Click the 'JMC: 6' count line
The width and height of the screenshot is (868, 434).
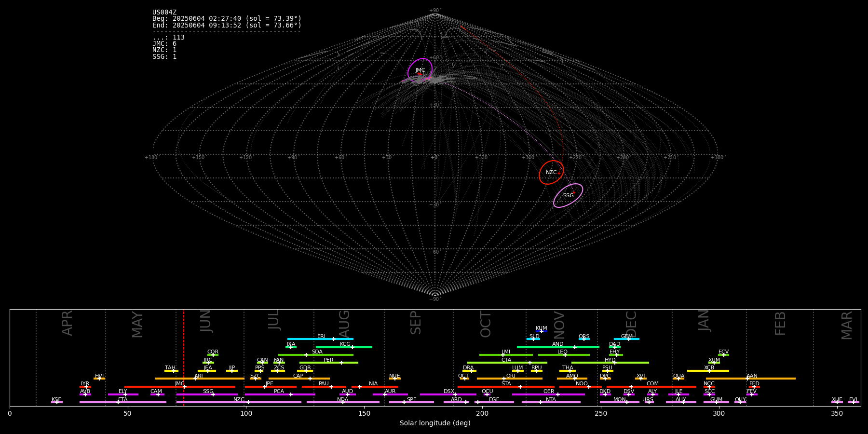[x=164, y=44]
